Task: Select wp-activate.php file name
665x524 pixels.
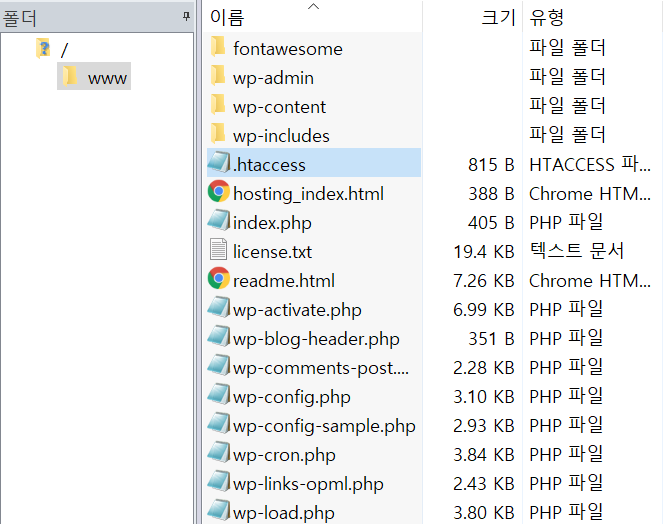Action: pos(297,310)
